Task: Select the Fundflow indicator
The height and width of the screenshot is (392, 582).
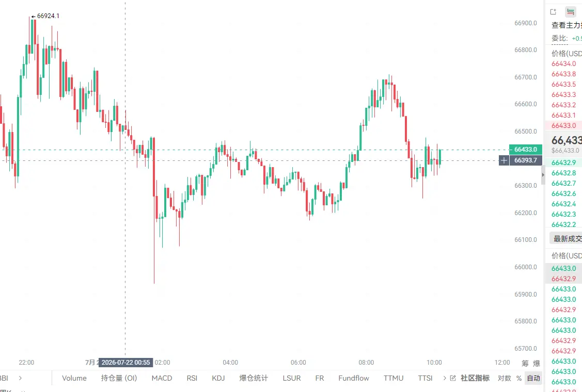Action: tap(354, 378)
